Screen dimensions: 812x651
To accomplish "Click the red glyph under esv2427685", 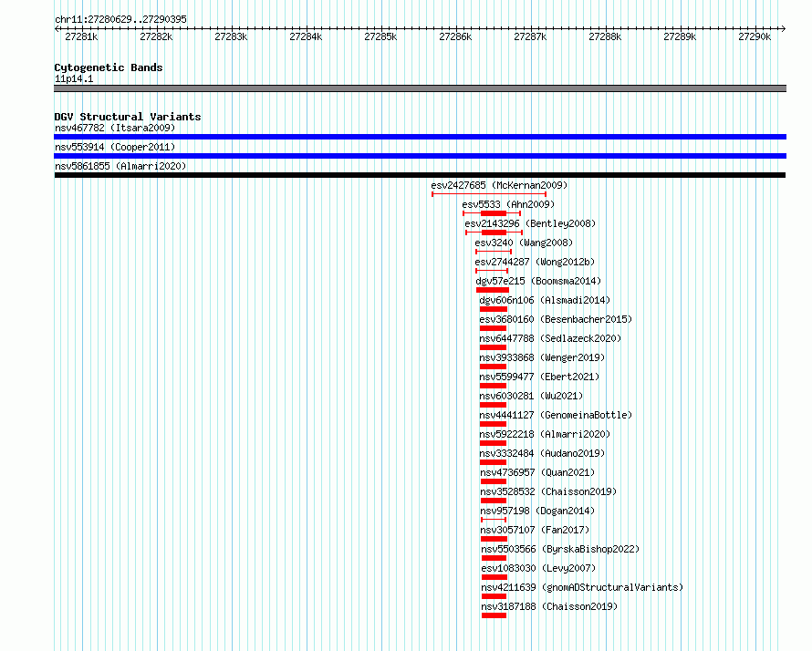I will coord(489,194).
